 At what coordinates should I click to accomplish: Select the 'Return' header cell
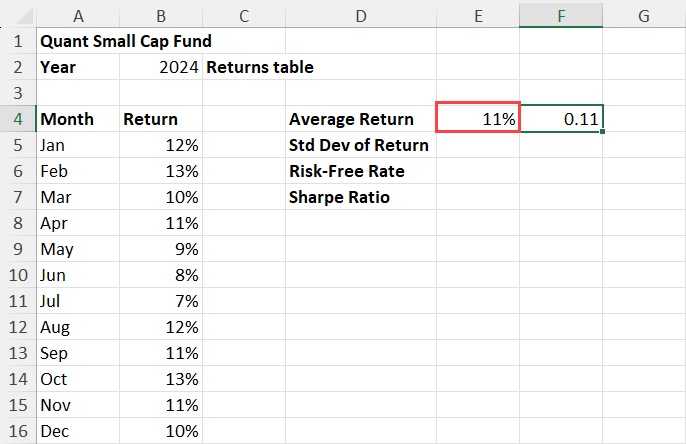pos(161,119)
